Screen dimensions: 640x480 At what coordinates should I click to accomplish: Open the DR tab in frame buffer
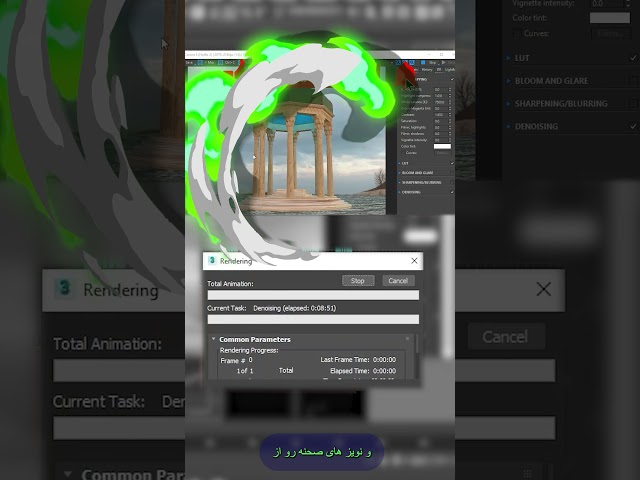click(x=438, y=70)
